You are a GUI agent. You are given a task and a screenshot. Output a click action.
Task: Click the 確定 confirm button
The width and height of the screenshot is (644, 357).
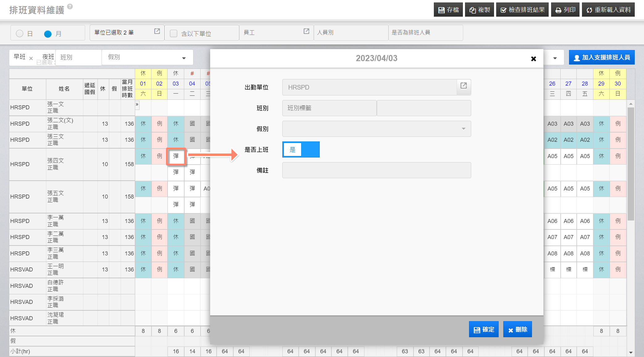484,330
